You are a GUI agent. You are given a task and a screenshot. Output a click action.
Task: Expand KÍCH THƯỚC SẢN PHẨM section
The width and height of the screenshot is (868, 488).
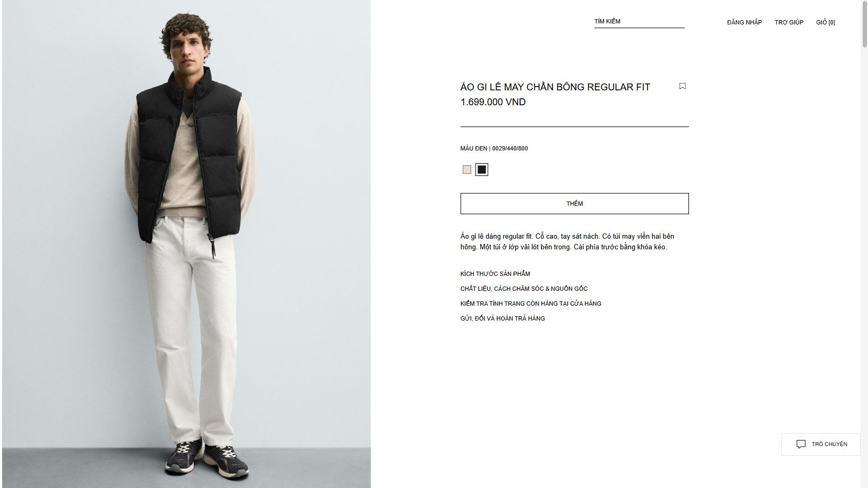pyautogui.click(x=495, y=274)
